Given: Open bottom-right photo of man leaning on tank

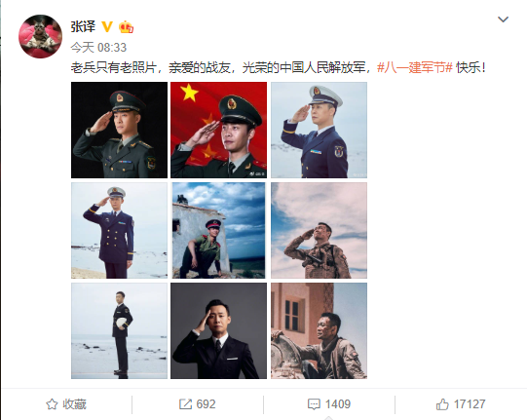Looking at the screenshot, I should (319, 331).
